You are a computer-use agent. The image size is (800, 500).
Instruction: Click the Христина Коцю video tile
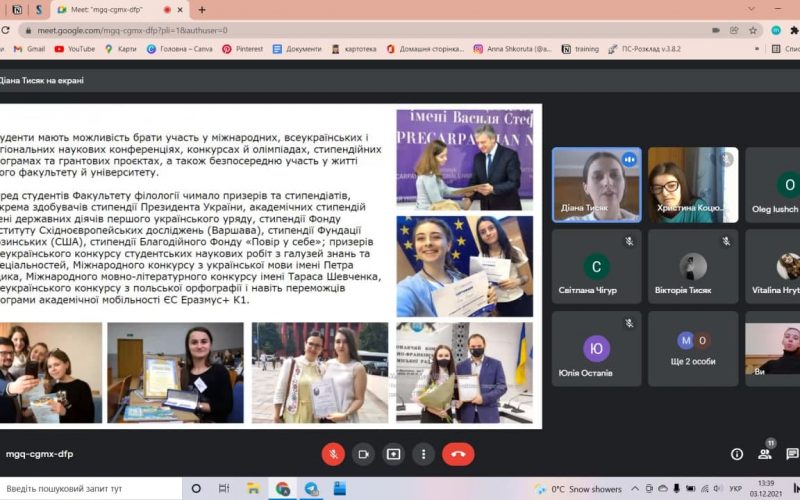692,185
